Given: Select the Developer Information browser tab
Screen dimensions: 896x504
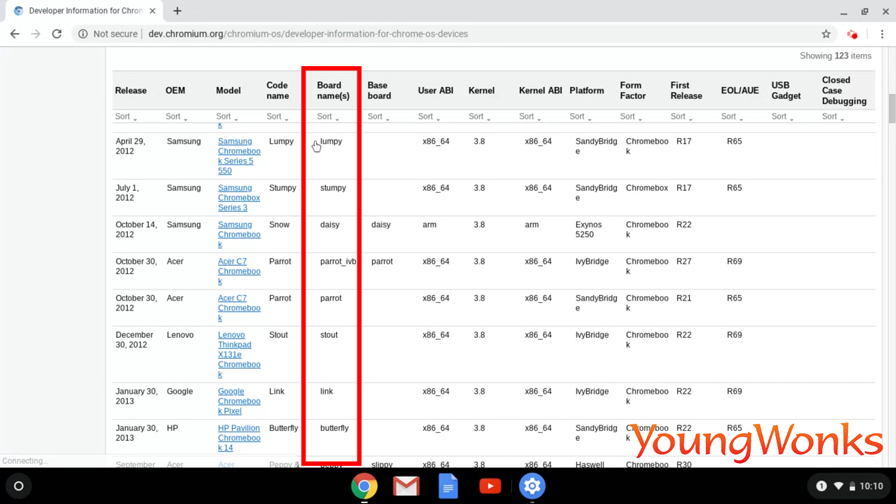Looking at the screenshot, I should (85, 11).
